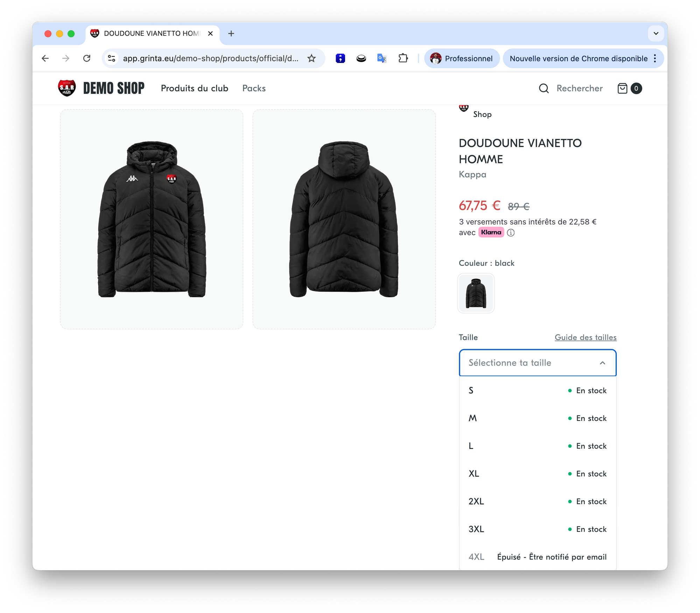The width and height of the screenshot is (700, 613).
Task: Go back to the previous page
Action: [45, 58]
